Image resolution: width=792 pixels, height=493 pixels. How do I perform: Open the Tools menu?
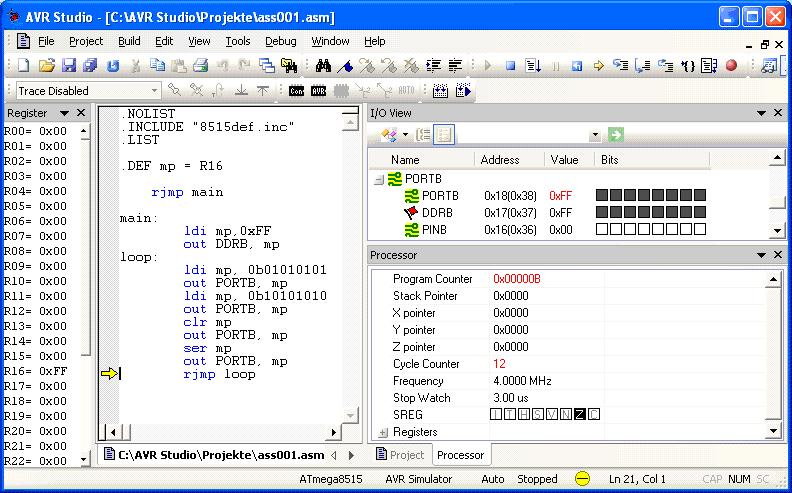tap(237, 41)
